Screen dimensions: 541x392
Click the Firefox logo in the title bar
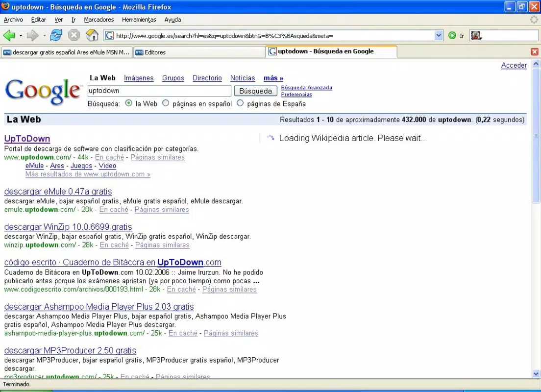coord(5,6)
